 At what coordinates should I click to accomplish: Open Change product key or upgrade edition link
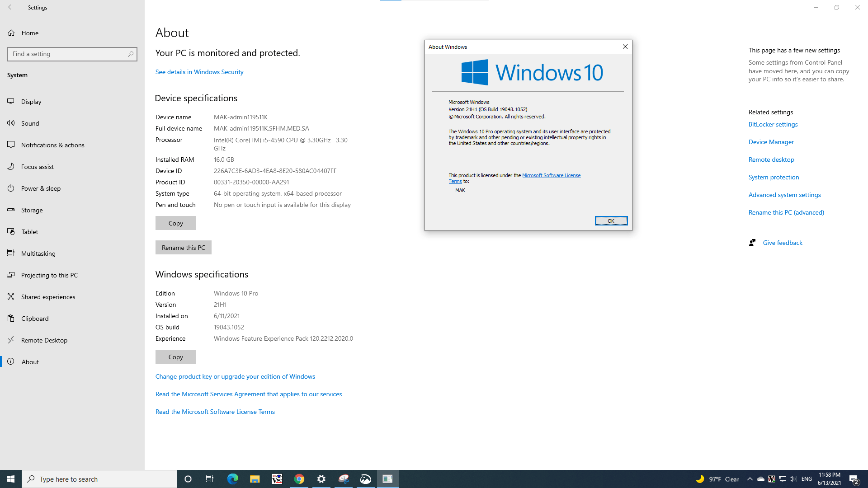pos(235,376)
